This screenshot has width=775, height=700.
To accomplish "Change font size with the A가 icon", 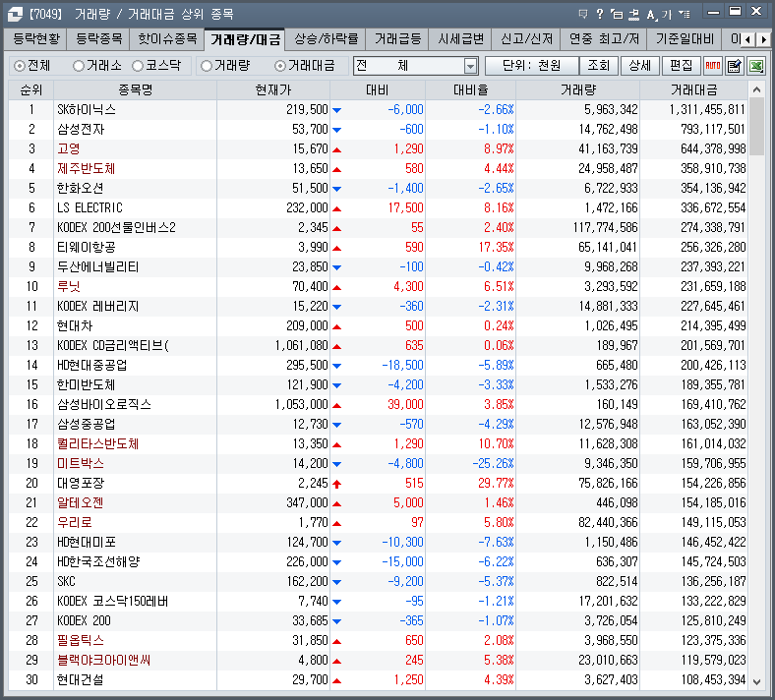I will [x=659, y=15].
